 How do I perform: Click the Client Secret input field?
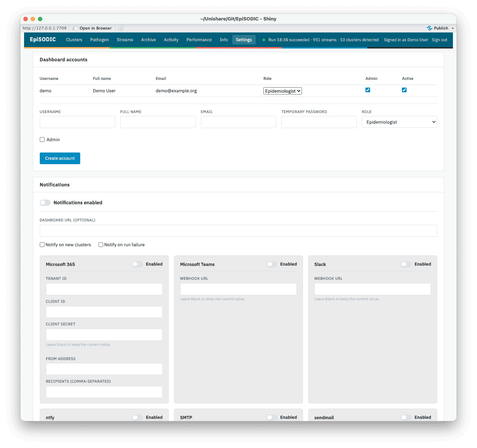pos(104,335)
